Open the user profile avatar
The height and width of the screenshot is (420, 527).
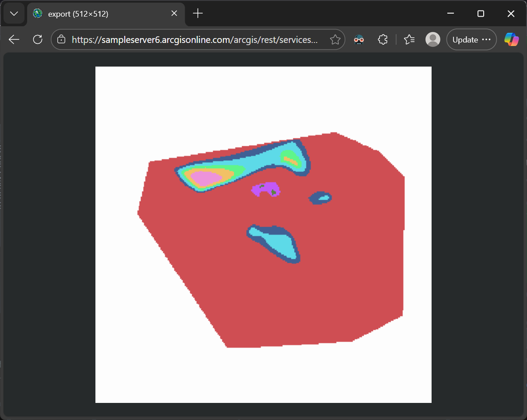coord(433,40)
